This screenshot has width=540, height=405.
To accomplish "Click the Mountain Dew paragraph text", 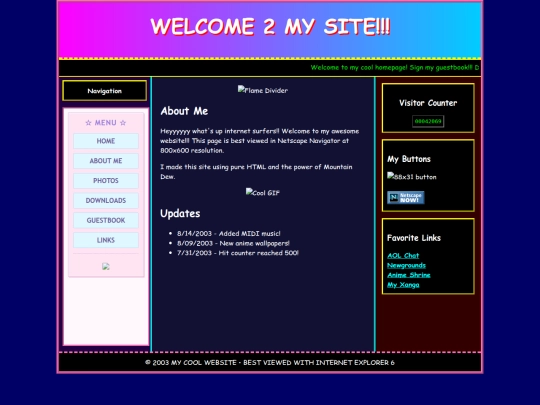I will (256, 172).
